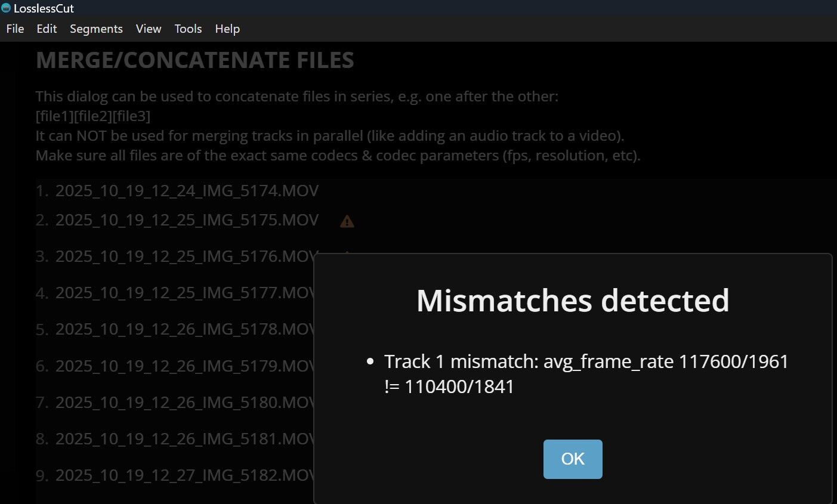
Task: Open the Edit menu
Action: 47,29
